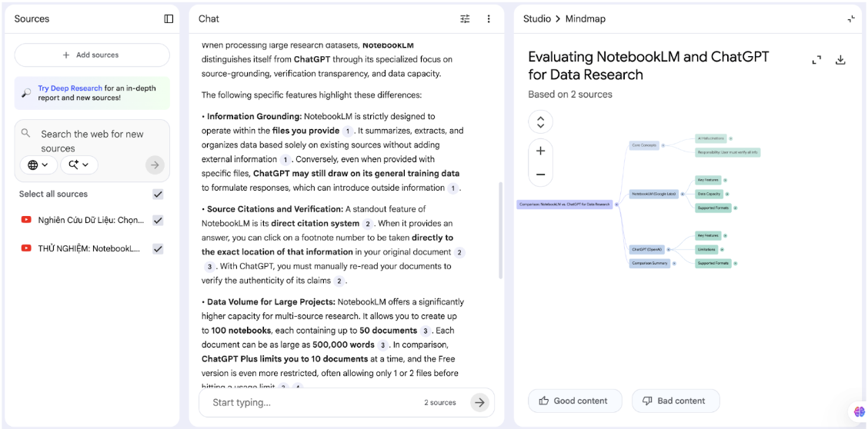
Task: Expand mindmap to fullscreen
Action: [x=816, y=60]
